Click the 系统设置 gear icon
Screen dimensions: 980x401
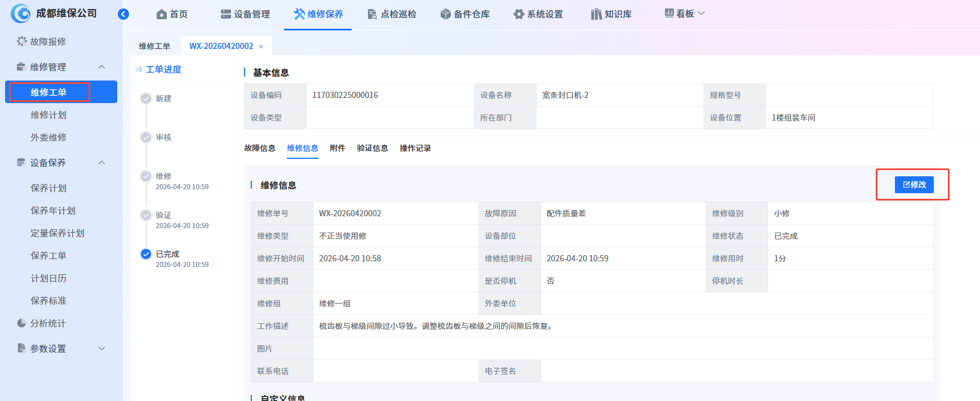coord(519,14)
